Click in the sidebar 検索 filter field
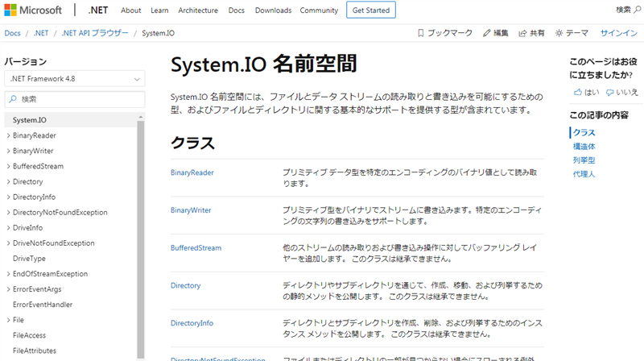The image size is (644, 361). coord(75,99)
